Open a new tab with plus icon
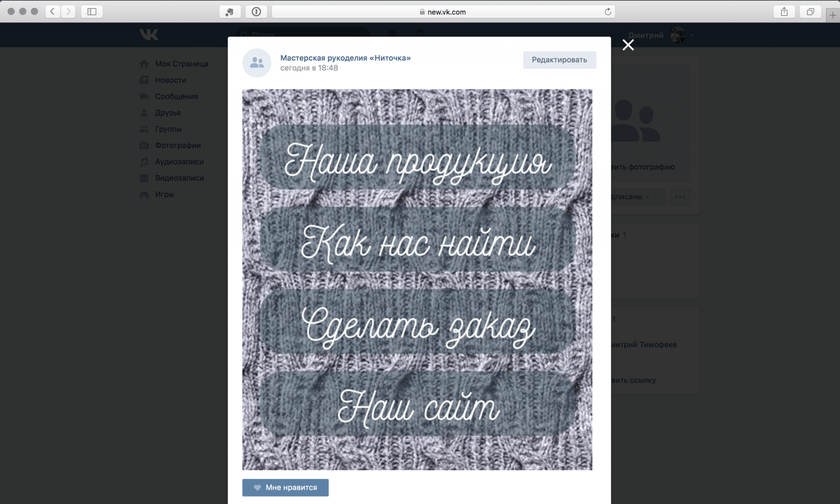The image size is (840, 504). 832,15
